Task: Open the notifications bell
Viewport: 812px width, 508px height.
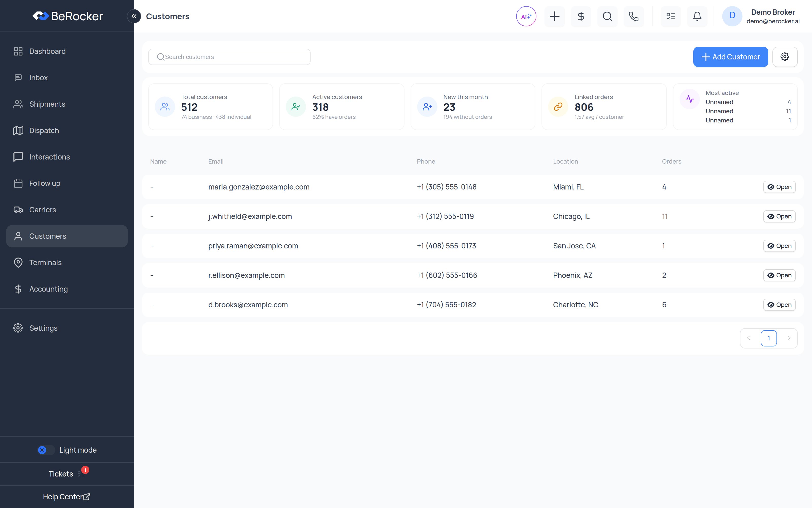Action: (697, 16)
